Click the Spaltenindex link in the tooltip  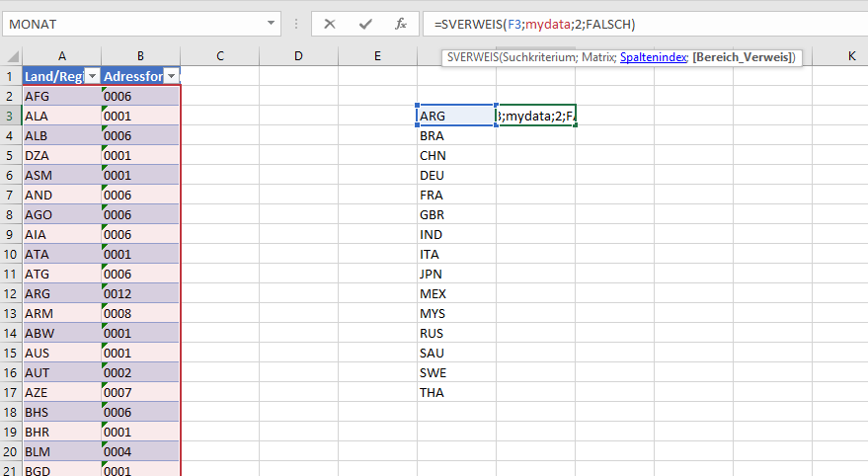pyautogui.click(x=654, y=58)
